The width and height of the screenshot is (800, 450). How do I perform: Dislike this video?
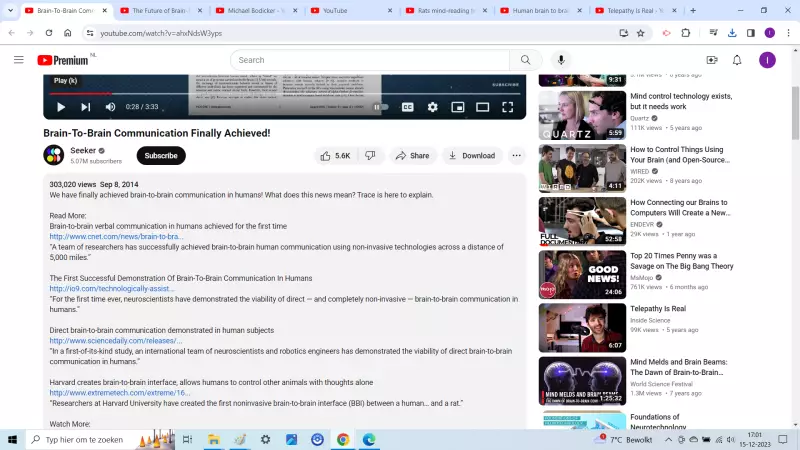[x=370, y=156]
